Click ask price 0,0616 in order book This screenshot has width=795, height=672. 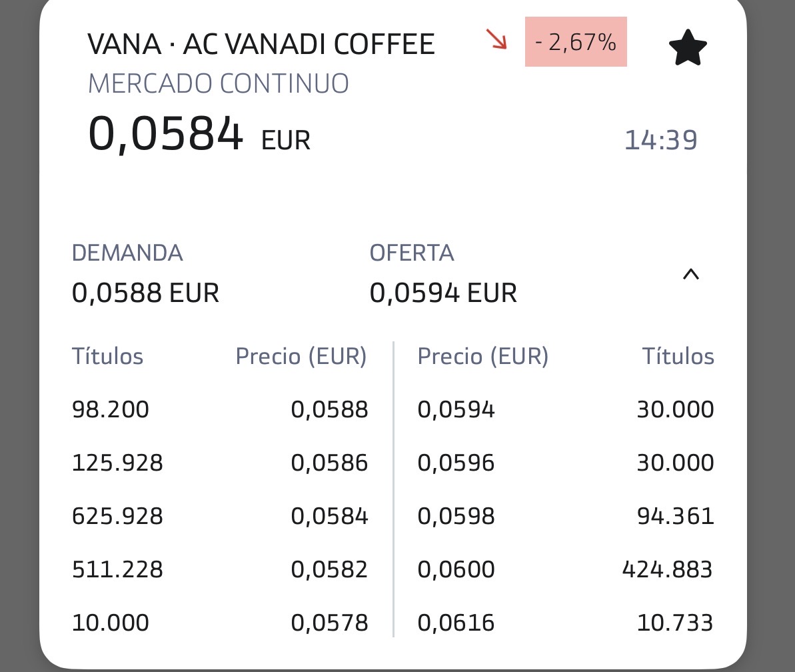[x=456, y=622]
